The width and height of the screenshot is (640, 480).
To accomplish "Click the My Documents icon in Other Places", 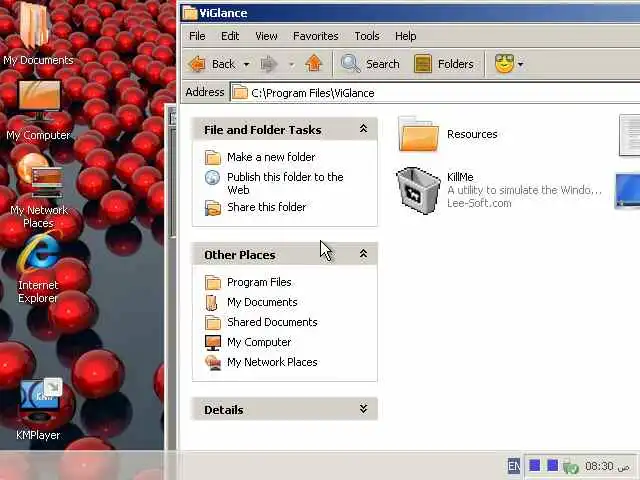I will (x=212, y=302).
